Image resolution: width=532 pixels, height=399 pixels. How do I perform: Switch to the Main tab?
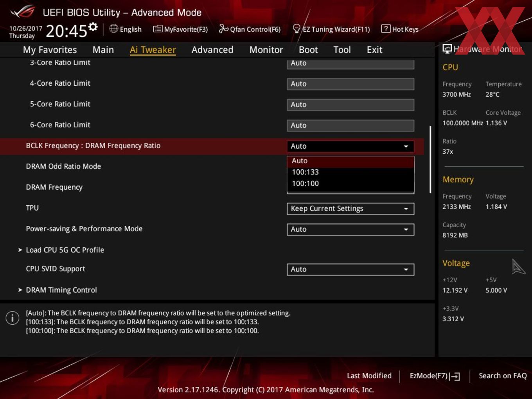[x=103, y=50]
